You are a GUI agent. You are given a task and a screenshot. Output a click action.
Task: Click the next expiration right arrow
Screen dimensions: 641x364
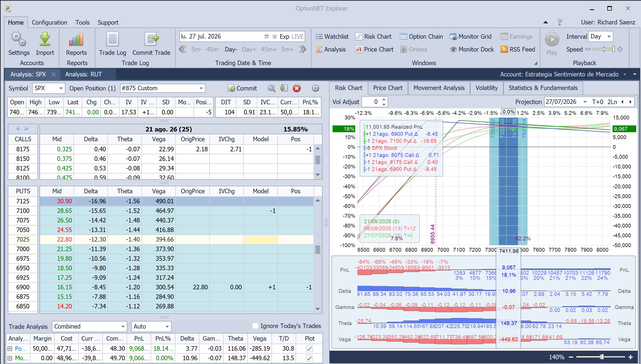tap(26, 129)
